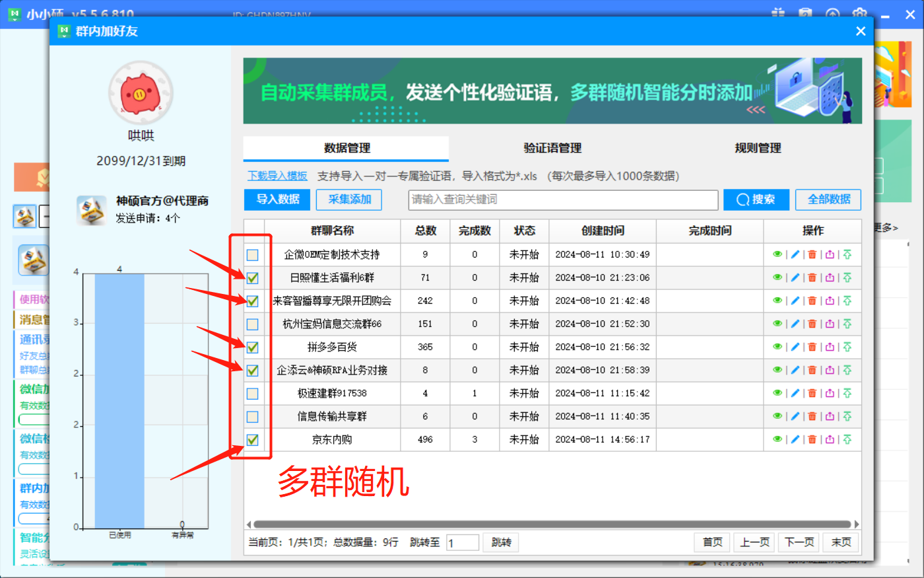View details of 京东内购 group row
The height and width of the screenshot is (578, 924).
tap(777, 439)
